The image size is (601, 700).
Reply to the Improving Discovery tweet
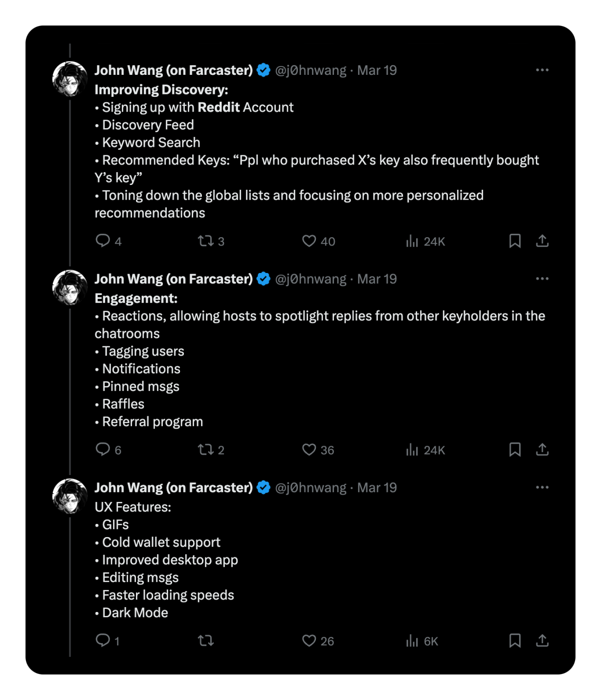coord(103,241)
